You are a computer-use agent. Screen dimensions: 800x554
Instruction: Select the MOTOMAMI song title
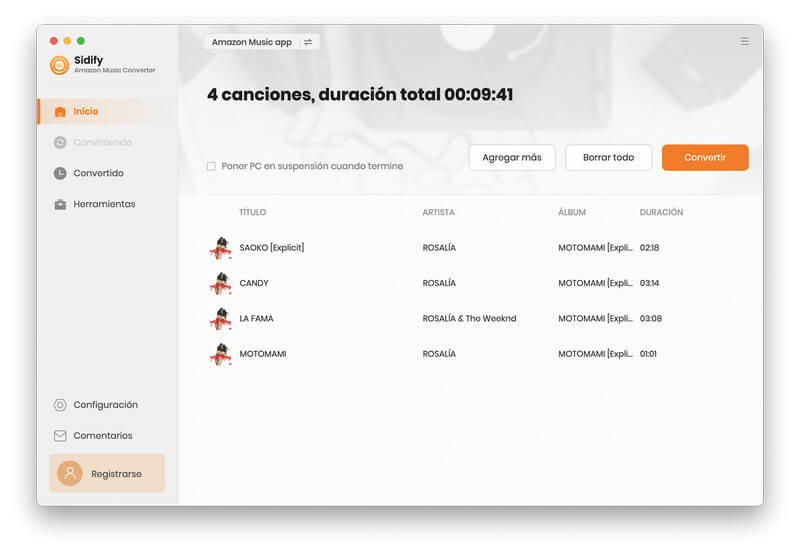[x=263, y=354]
